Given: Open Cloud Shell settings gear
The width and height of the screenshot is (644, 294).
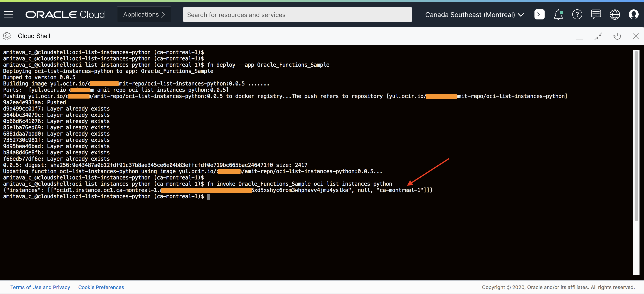Looking at the screenshot, I should (x=7, y=36).
